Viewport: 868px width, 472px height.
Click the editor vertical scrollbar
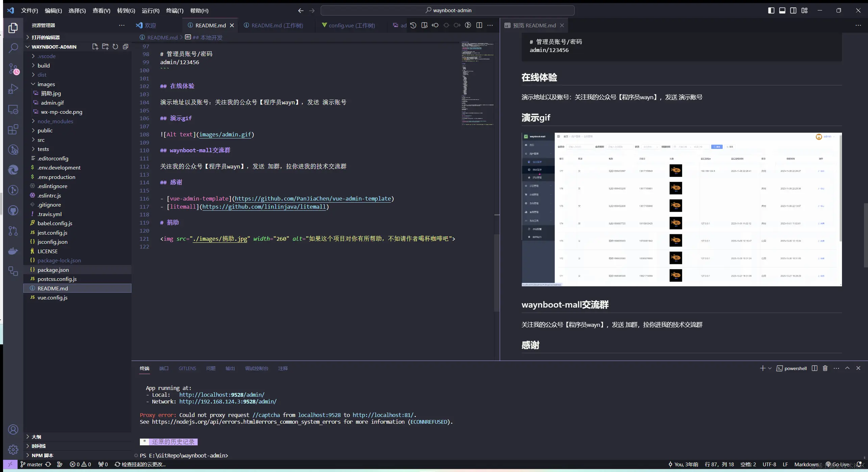[497, 273]
